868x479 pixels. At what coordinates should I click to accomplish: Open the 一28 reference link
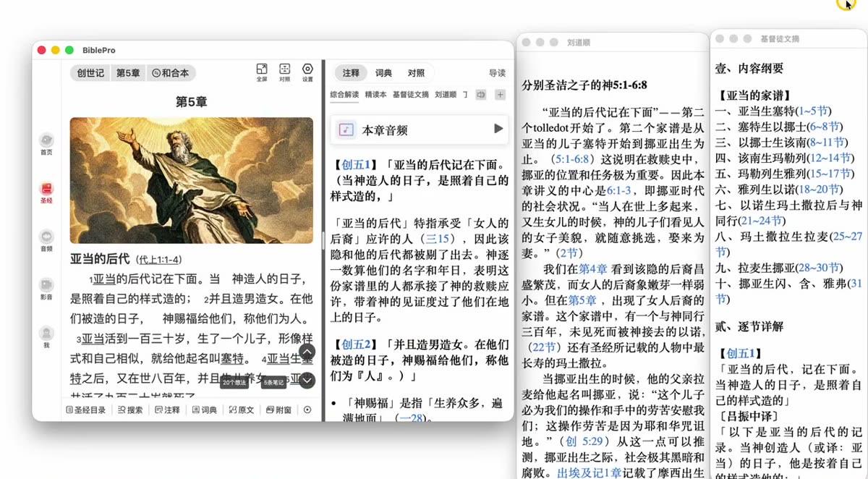(411, 419)
